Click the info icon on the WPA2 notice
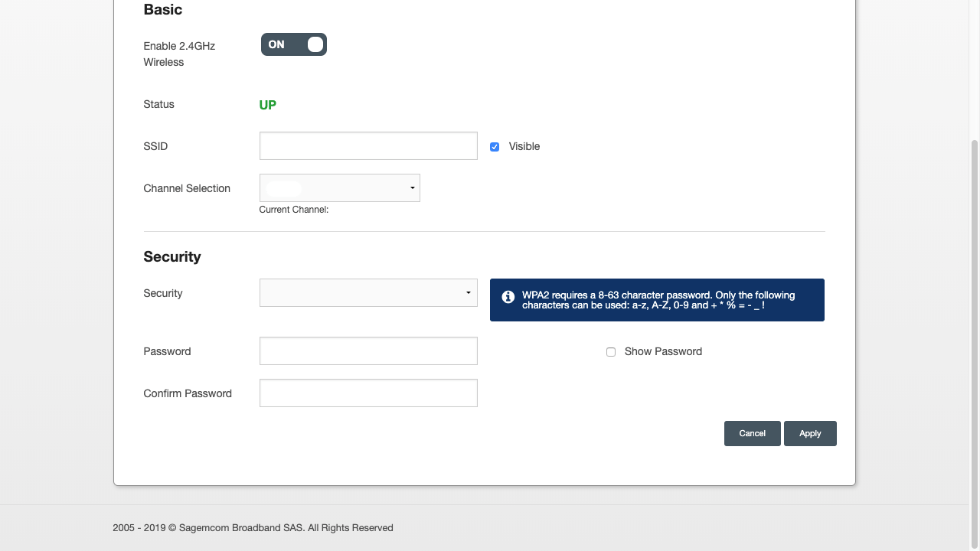Viewport: 980px width, 551px height. (x=508, y=297)
